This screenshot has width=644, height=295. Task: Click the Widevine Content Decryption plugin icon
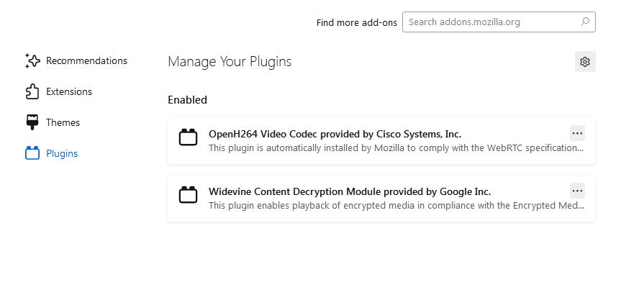tap(188, 195)
